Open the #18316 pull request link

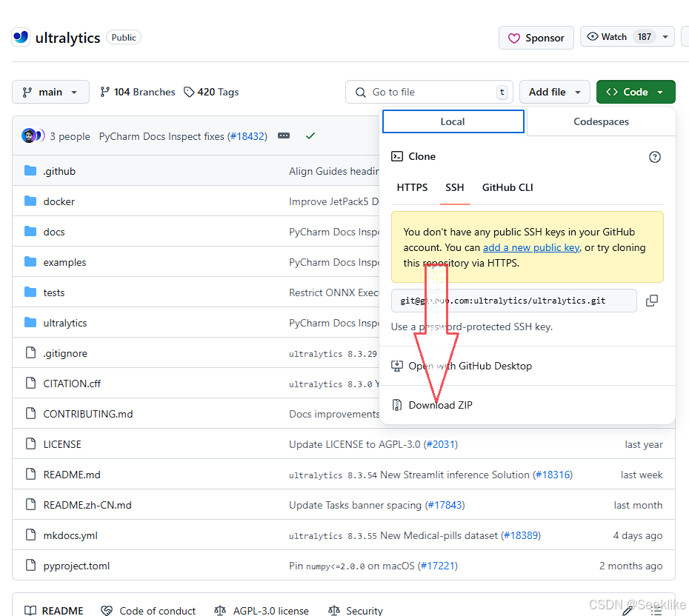click(553, 475)
